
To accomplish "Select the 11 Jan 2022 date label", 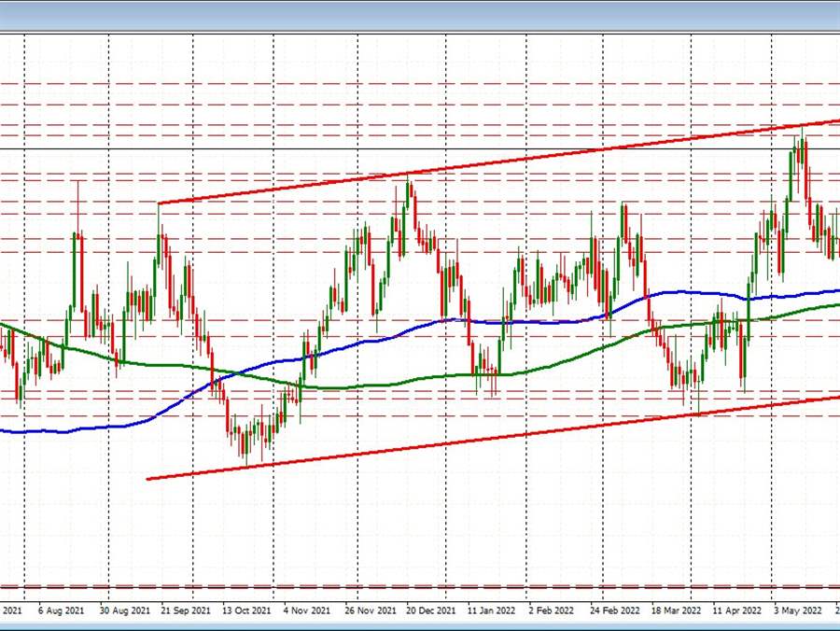I will pyautogui.click(x=491, y=610).
